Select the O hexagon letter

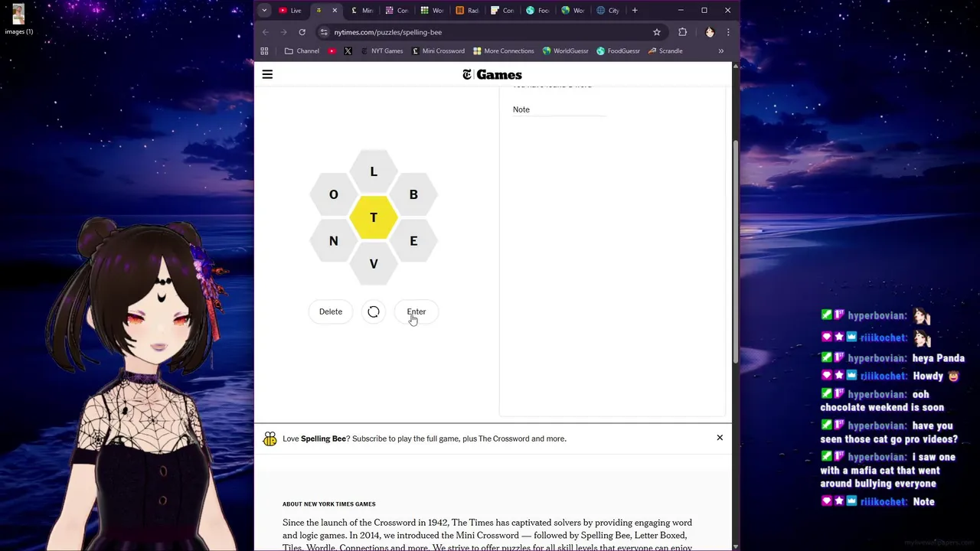(334, 194)
